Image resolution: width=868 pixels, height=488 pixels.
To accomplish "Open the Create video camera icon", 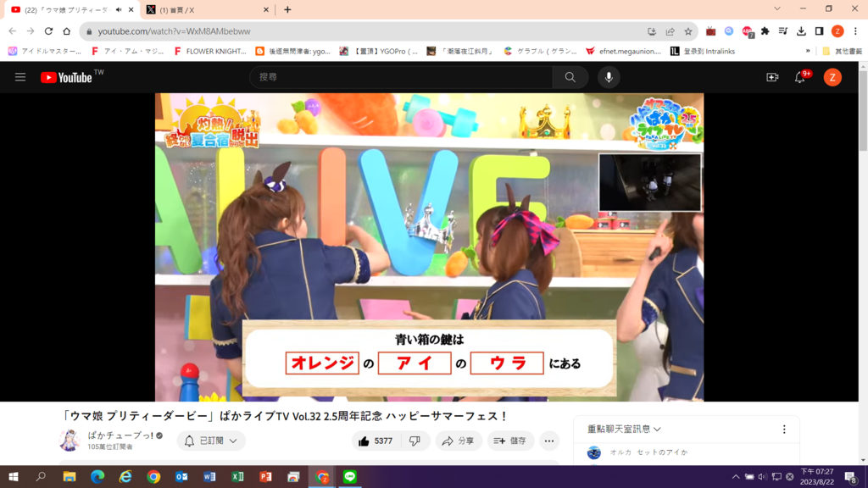I will pos(772,77).
